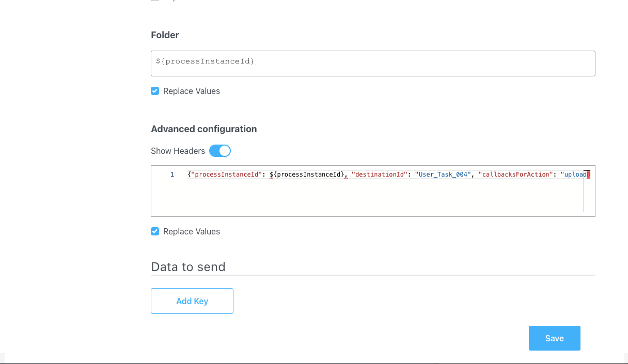Place cursor on "destinationId" key in editor
The image size is (628, 364).
[x=379, y=175]
